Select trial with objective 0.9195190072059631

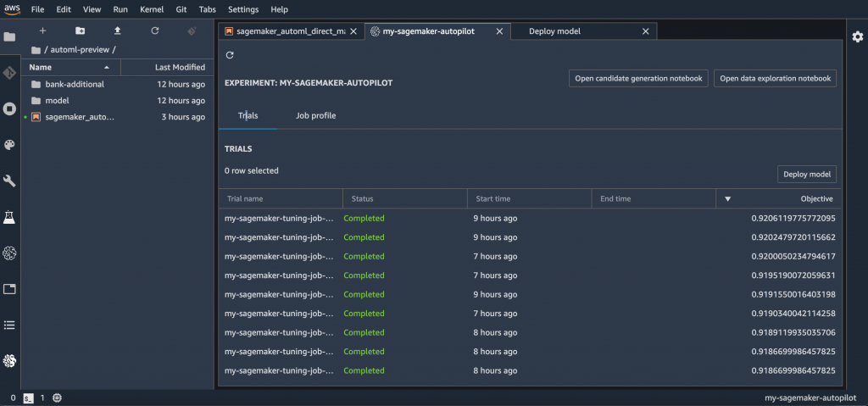point(530,275)
